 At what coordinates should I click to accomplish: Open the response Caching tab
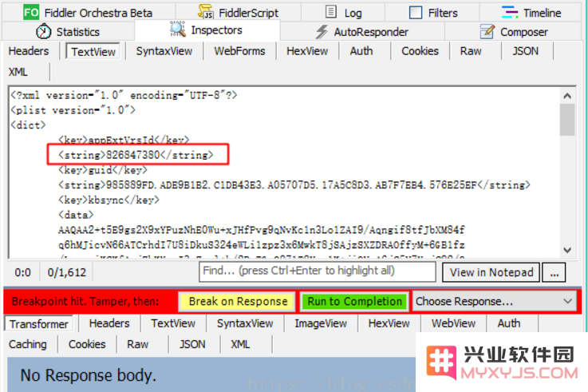click(28, 344)
